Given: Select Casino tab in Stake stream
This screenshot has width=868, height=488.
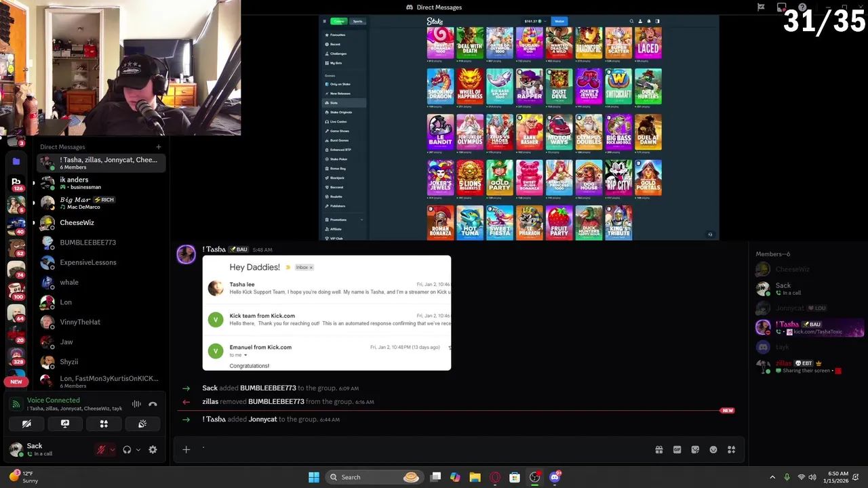Looking at the screenshot, I should click(339, 21).
